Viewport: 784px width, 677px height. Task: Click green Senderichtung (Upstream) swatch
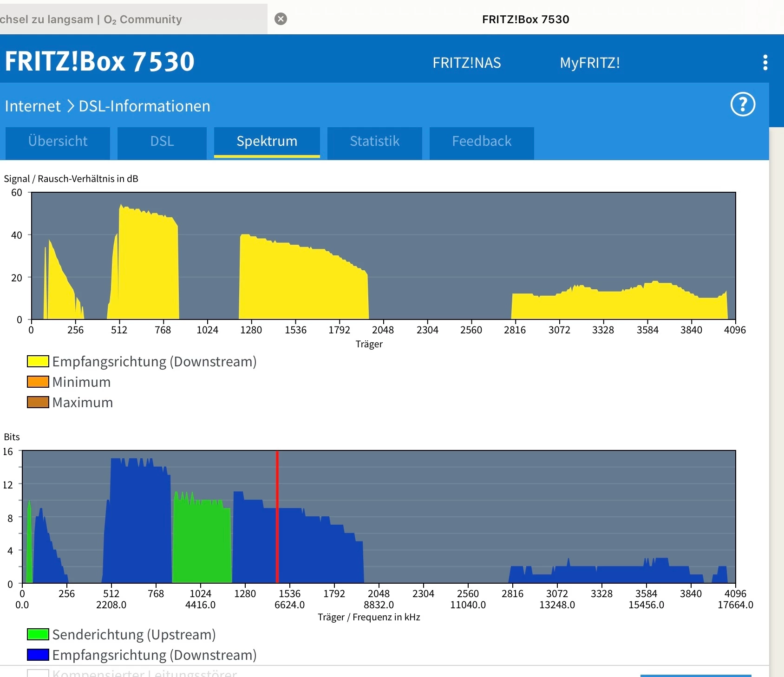[38, 634]
